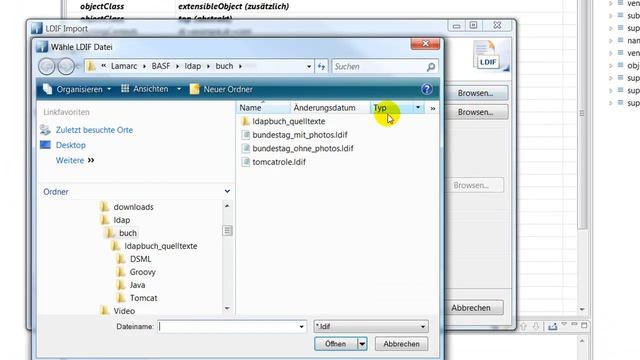This screenshot has height=360, width=640.
Task: Open the Typ column filter dropdown arrow
Action: coord(418,108)
